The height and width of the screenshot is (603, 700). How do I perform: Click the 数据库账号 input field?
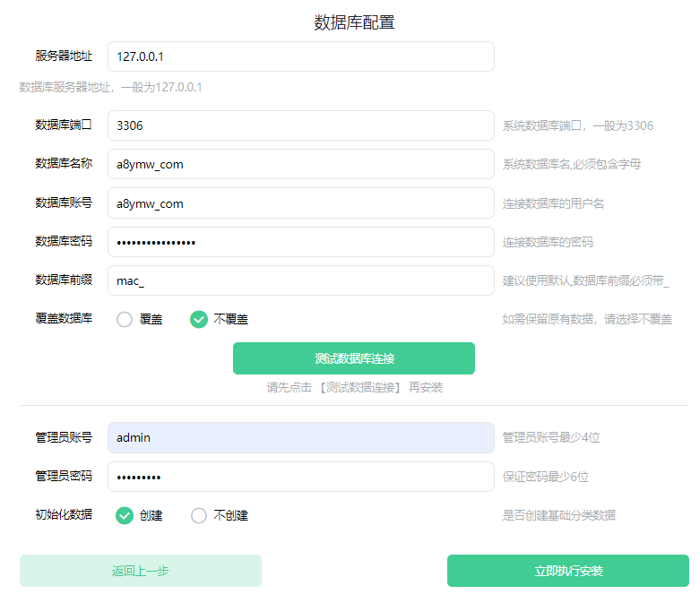[301, 203]
